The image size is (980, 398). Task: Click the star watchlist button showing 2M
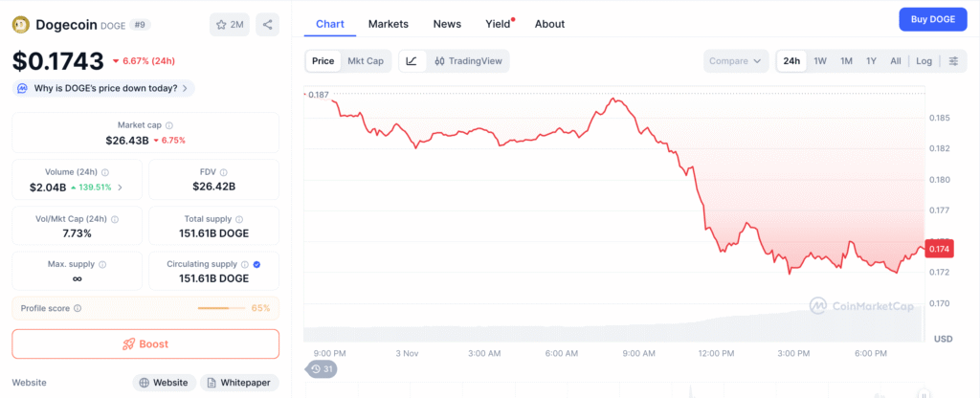pos(230,25)
